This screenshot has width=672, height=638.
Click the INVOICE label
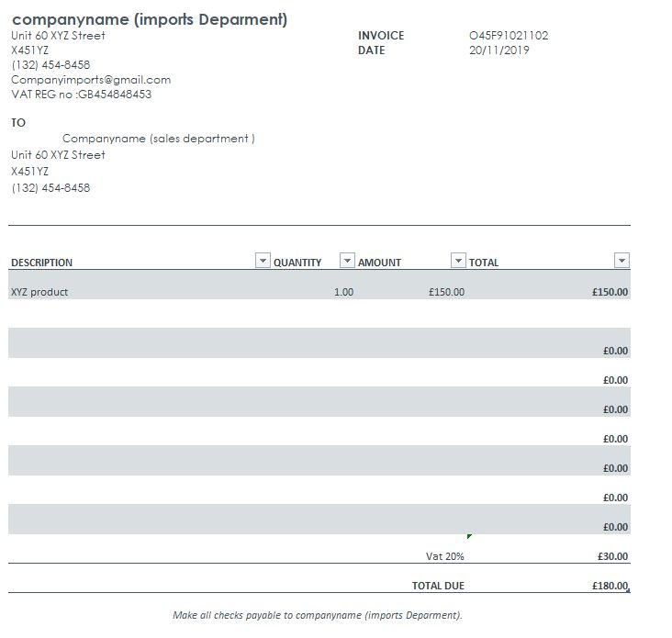tap(381, 36)
